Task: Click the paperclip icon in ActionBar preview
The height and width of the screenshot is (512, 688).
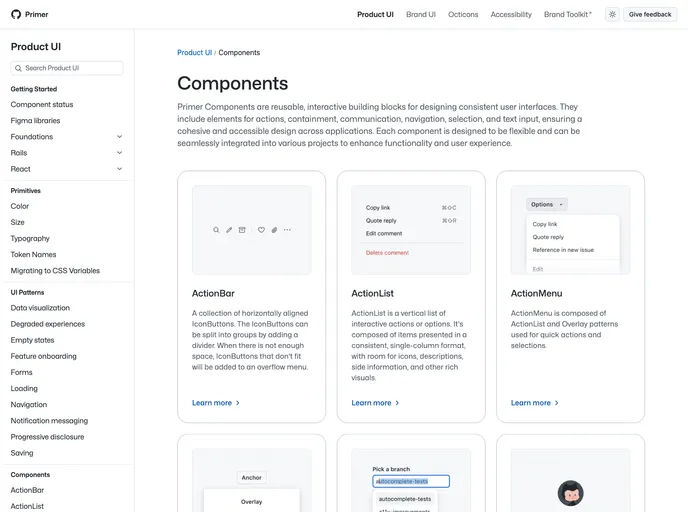Action: point(274,230)
